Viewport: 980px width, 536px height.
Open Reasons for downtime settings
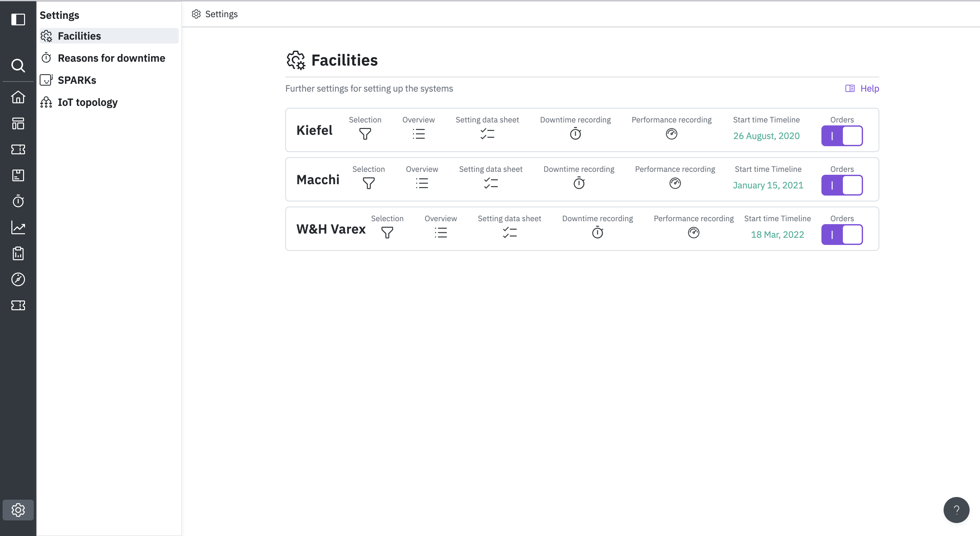click(x=111, y=58)
